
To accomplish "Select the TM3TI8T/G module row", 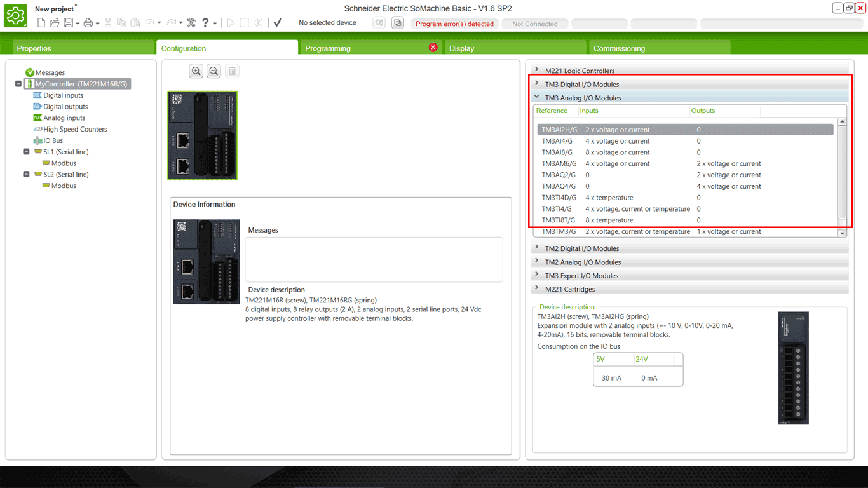I will coord(685,220).
